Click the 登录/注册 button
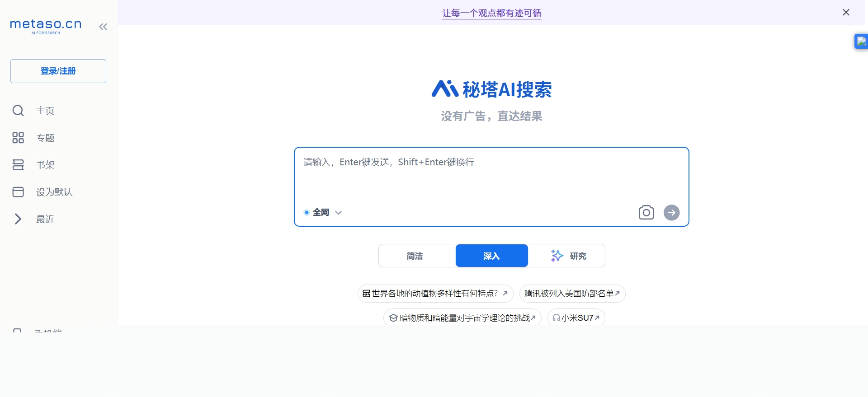Image resolution: width=868 pixels, height=397 pixels. [58, 71]
